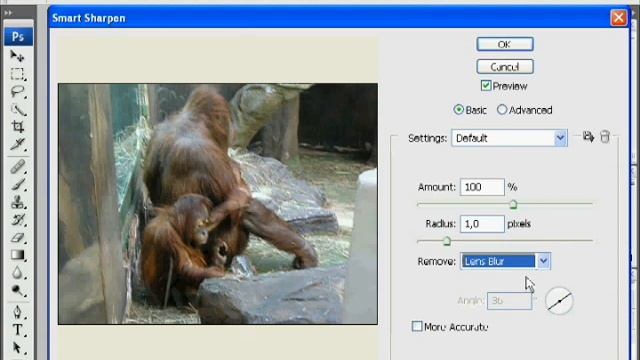Select the Gradient tool
Screen dimensions: 640x360
tap(17, 255)
